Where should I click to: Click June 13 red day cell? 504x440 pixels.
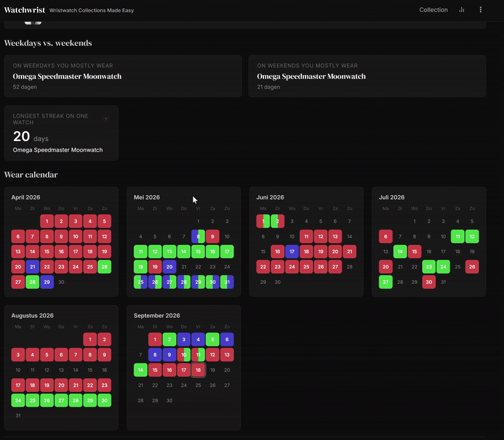coord(335,237)
